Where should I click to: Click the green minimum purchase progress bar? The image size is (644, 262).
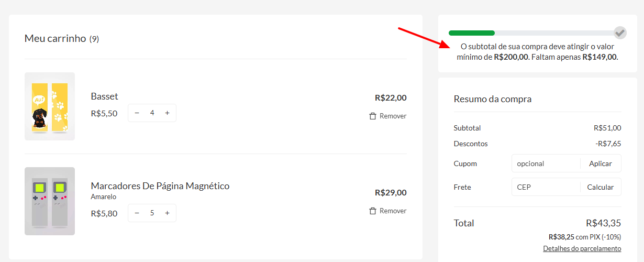tap(472, 33)
